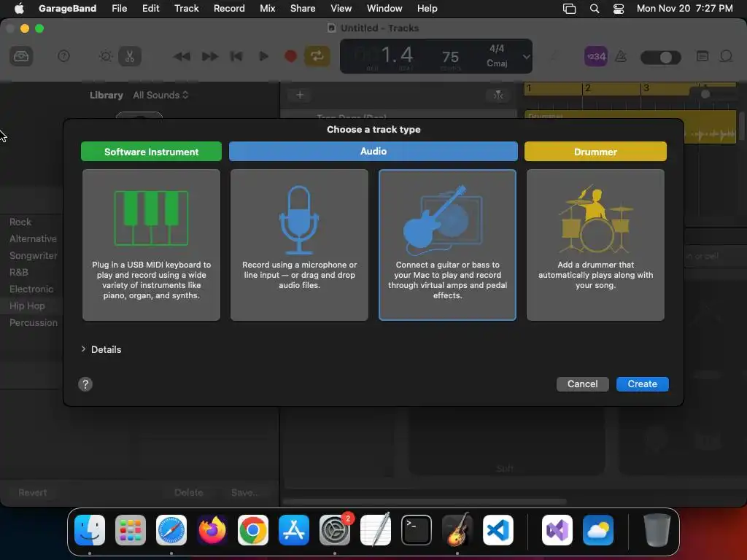
Task: Click the Rewind transport button
Action: pyautogui.click(x=182, y=57)
